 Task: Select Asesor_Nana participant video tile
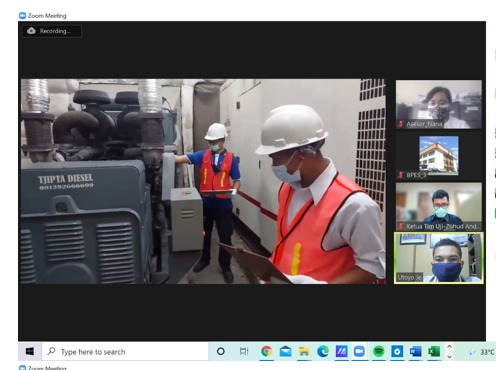(439, 104)
